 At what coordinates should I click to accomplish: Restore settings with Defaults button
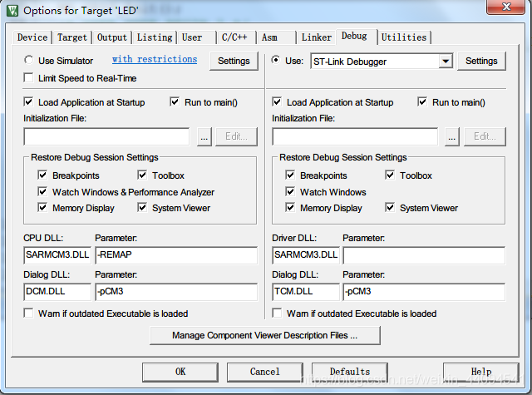point(350,373)
